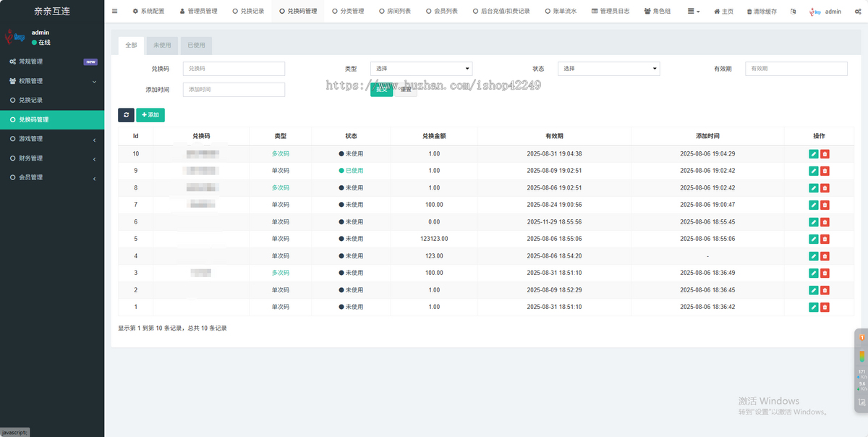The image size is (868, 437).
Task: Open the settings gears icon at top right
Action: pos(857,12)
